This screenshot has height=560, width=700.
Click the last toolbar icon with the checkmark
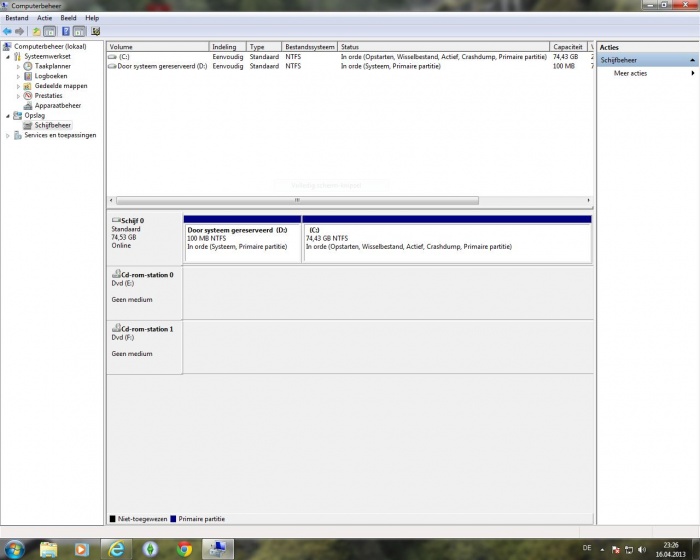pyautogui.click(x=95, y=31)
